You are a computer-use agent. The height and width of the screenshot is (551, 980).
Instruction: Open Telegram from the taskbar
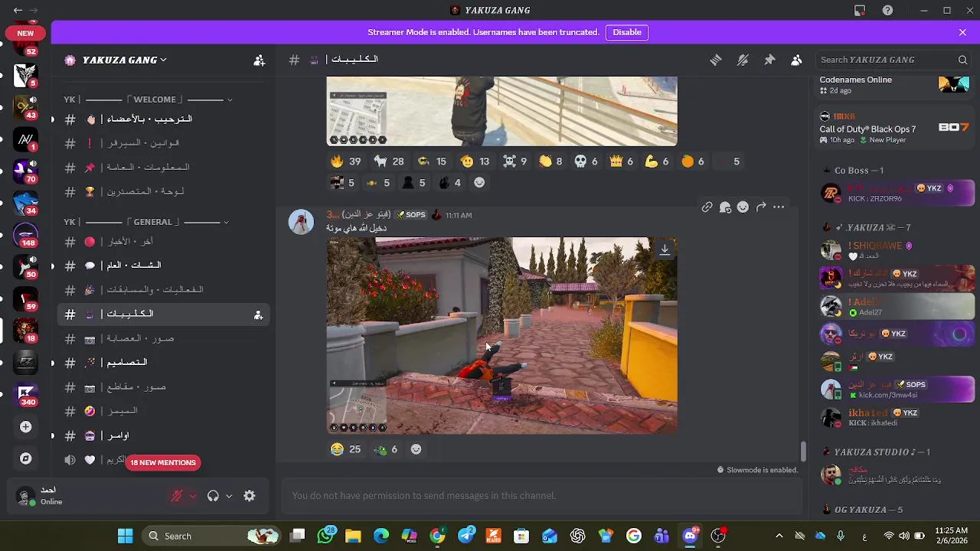pyautogui.click(x=465, y=536)
